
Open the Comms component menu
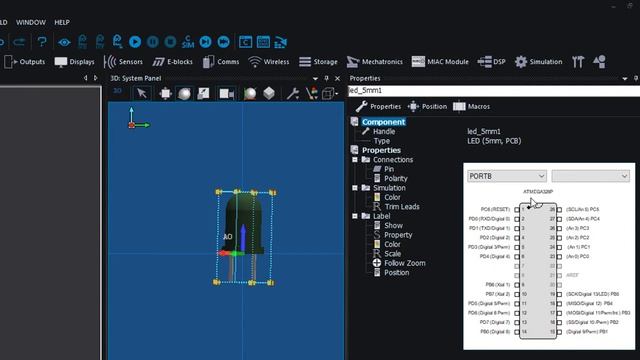pyautogui.click(x=221, y=62)
